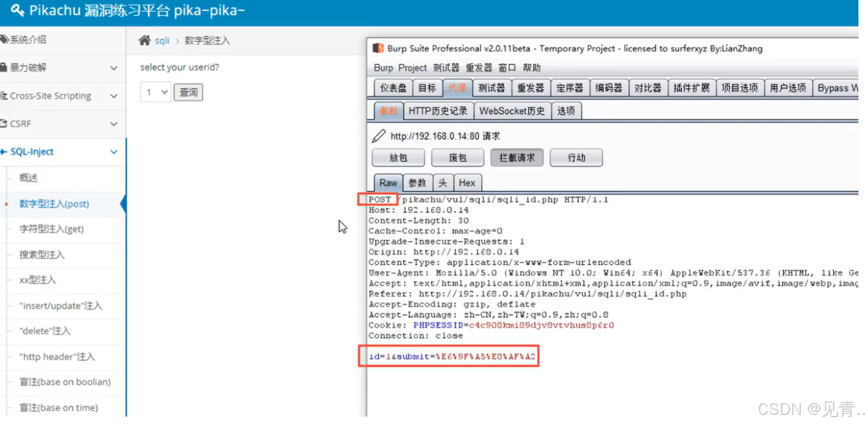Switch to the 项目选项 tab

tap(740, 88)
